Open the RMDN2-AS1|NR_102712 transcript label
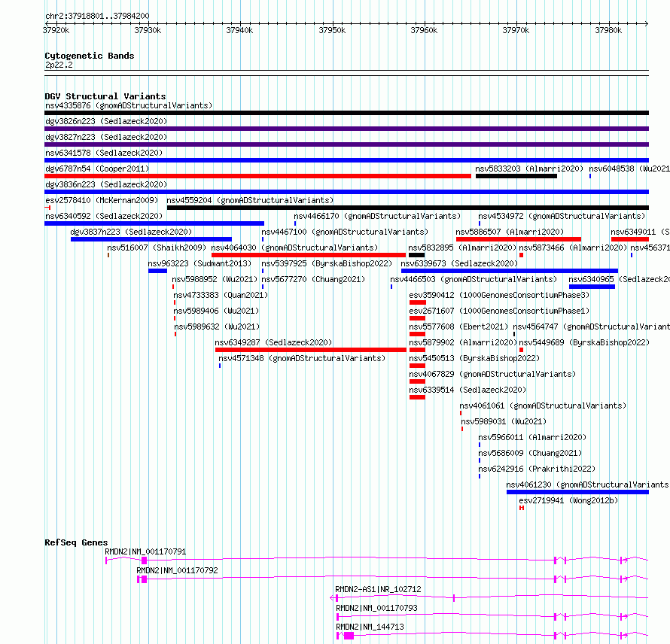 pos(378,589)
